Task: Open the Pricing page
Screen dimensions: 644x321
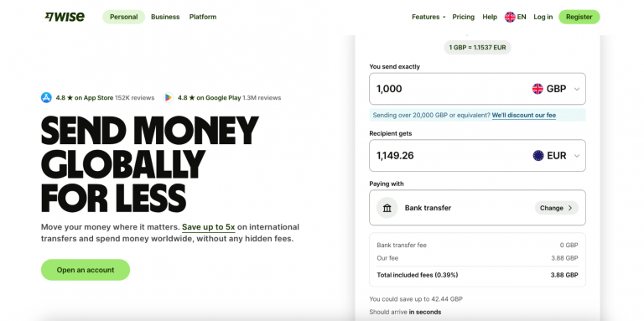Action: tap(463, 17)
